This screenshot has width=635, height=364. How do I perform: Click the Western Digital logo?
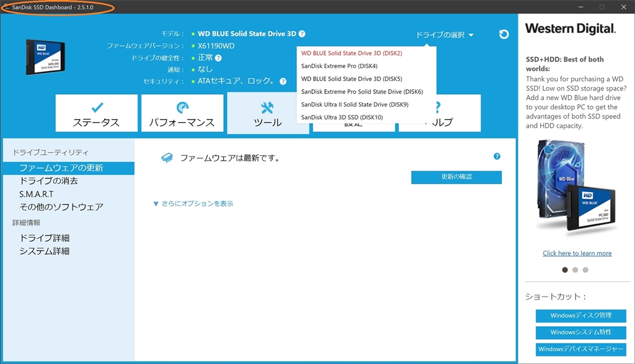571,29
